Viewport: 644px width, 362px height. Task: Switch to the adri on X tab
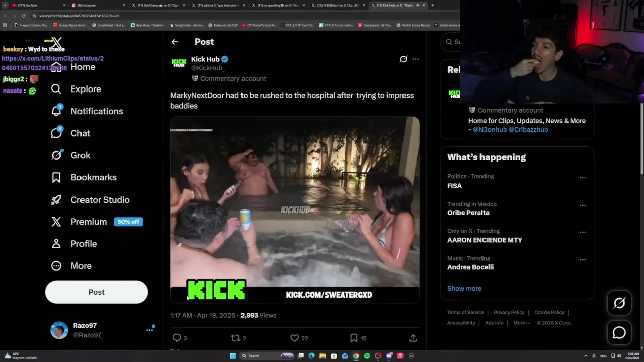click(217, 5)
